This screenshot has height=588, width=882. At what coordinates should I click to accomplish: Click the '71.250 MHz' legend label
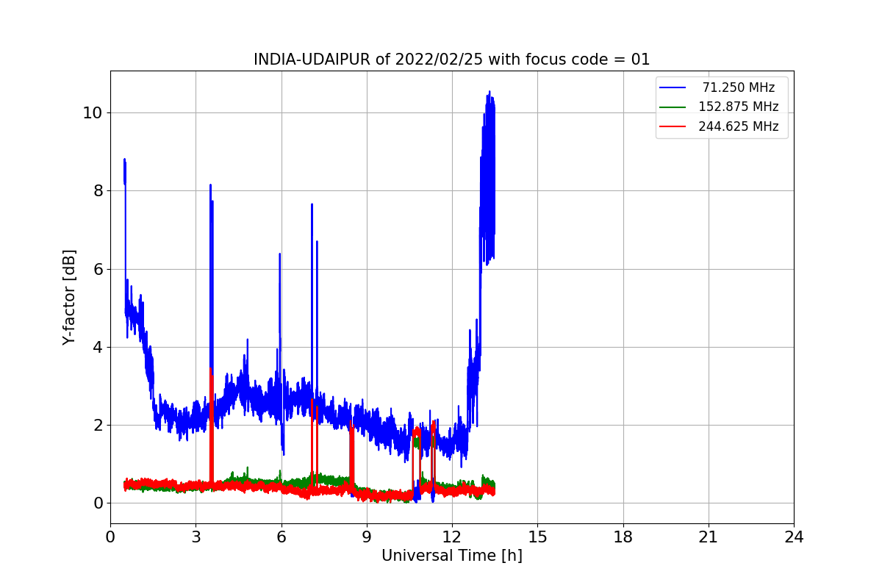click(x=738, y=87)
